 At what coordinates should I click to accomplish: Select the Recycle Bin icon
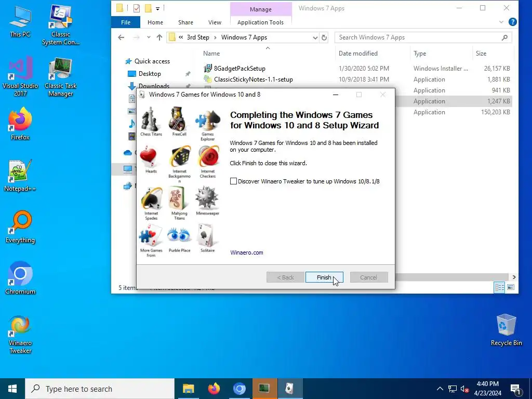506,330
